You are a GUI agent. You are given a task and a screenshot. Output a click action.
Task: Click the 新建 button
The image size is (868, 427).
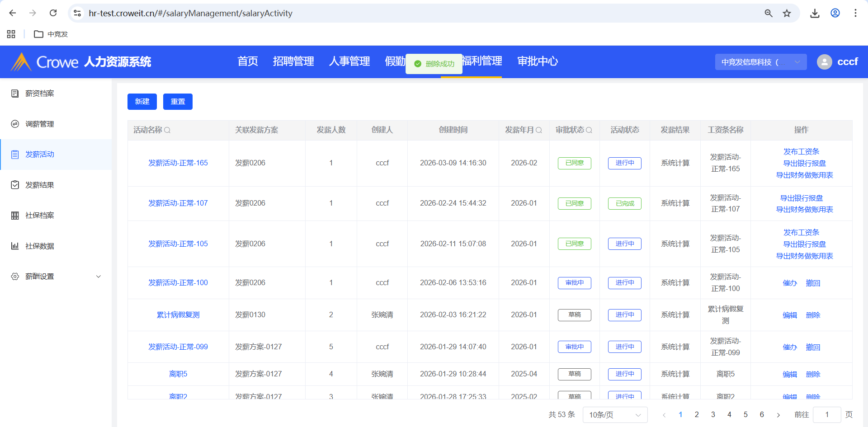coord(142,102)
